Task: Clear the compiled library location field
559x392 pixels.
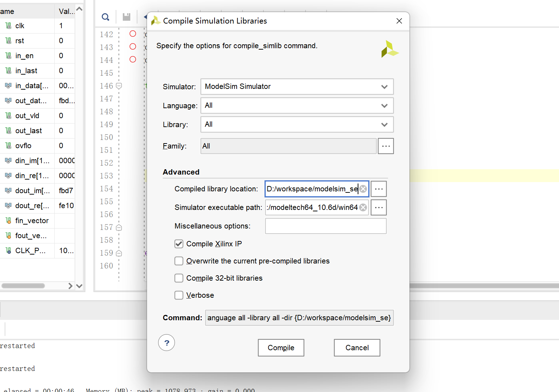Action: tap(363, 189)
